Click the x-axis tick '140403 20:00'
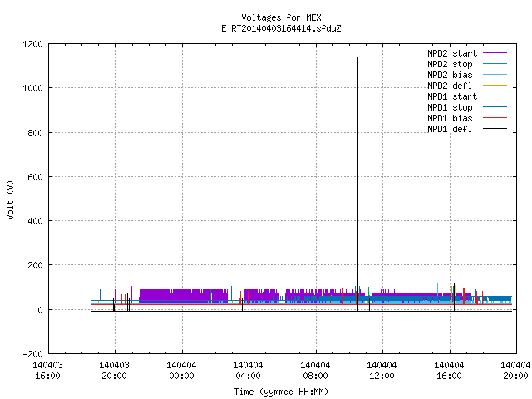Viewport: 532px width, 399px height. [115, 371]
